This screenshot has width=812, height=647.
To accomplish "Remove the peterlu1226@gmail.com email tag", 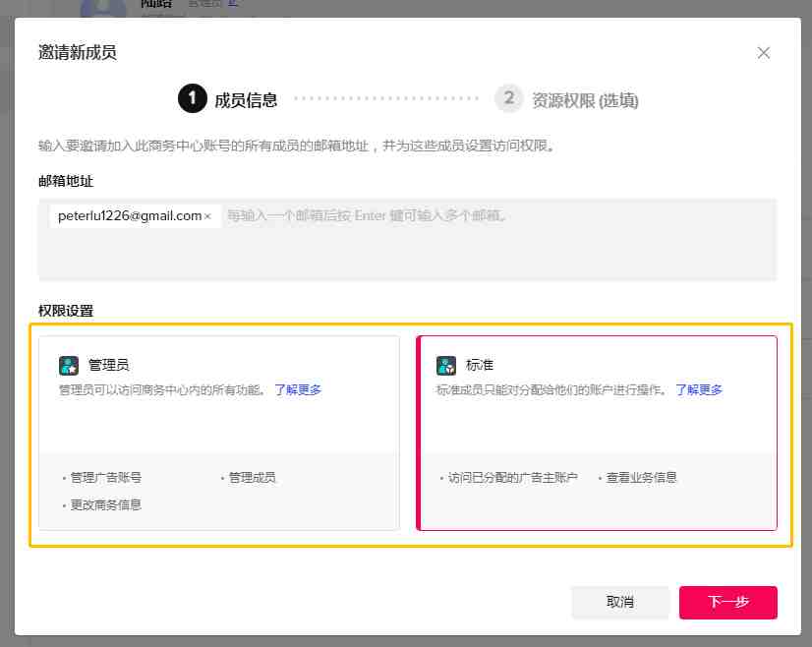I will coord(207,216).
